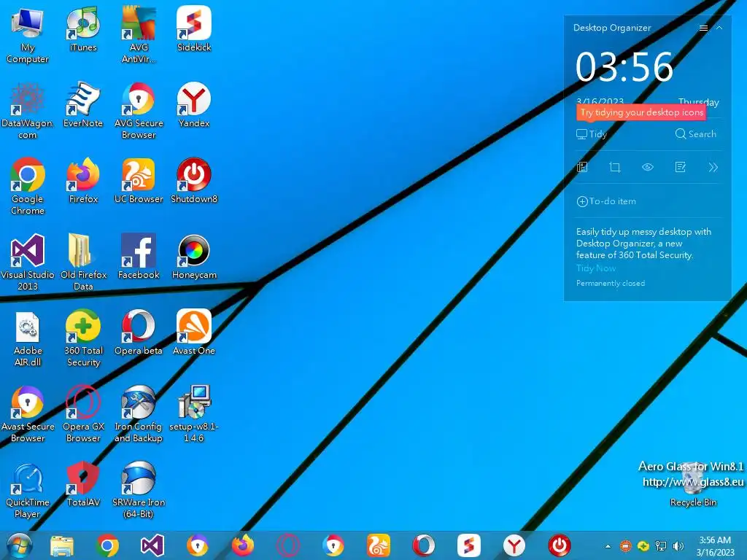
Task: Select the Avast Secure Browser desktop shortcut
Action: 28,414
